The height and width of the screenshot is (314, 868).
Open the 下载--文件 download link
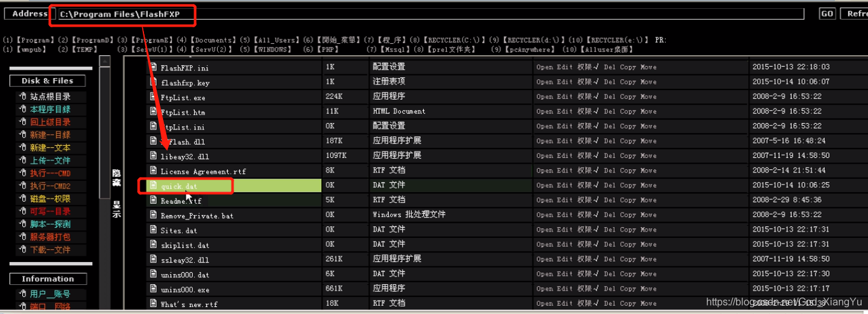[x=50, y=250]
